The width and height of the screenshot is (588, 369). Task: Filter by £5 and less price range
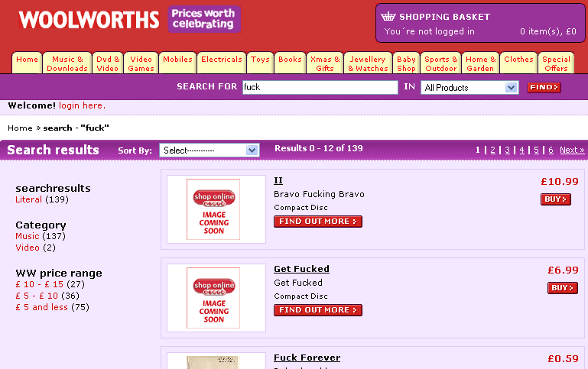click(x=42, y=307)
